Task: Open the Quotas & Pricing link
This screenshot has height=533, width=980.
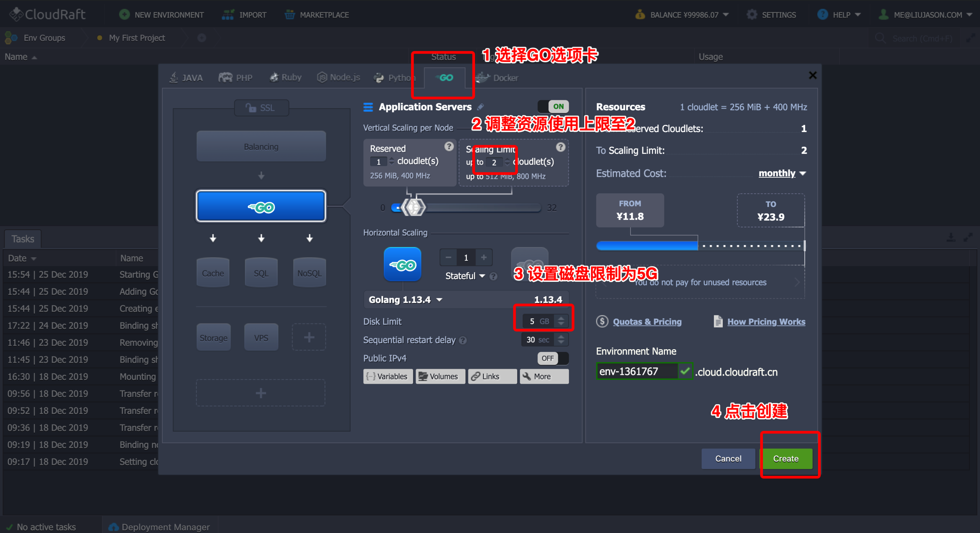Action: click(647, 322)
